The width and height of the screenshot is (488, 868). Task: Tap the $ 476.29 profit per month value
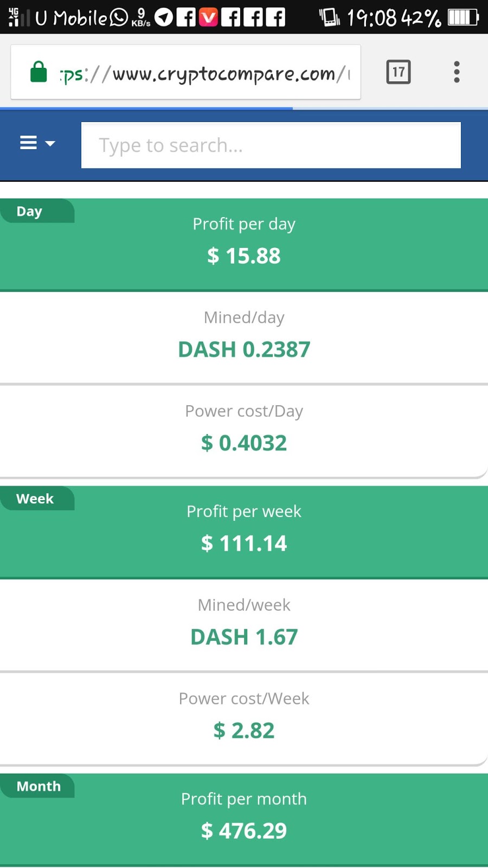click(x=244, y=831)
